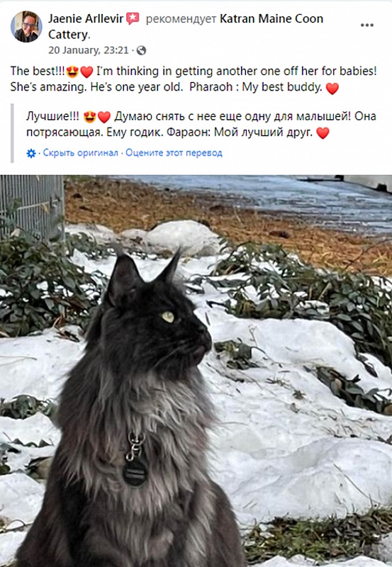The image size is (392, 567).
Task: Click the cat's collar tag in photo
Action: tap(135, 471)
